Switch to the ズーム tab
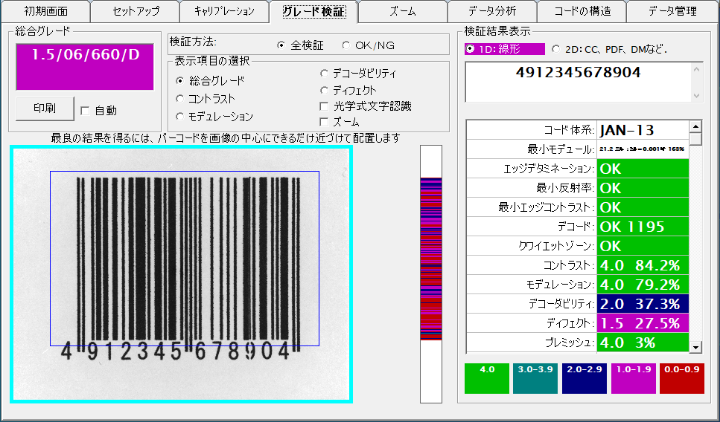This screenshot has width=720, height=422. (x=402, y=11)
